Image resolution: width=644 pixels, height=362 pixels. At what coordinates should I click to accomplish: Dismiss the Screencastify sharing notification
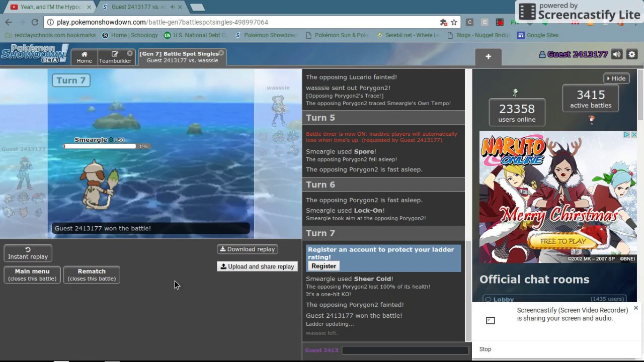(x=635, y=308)
